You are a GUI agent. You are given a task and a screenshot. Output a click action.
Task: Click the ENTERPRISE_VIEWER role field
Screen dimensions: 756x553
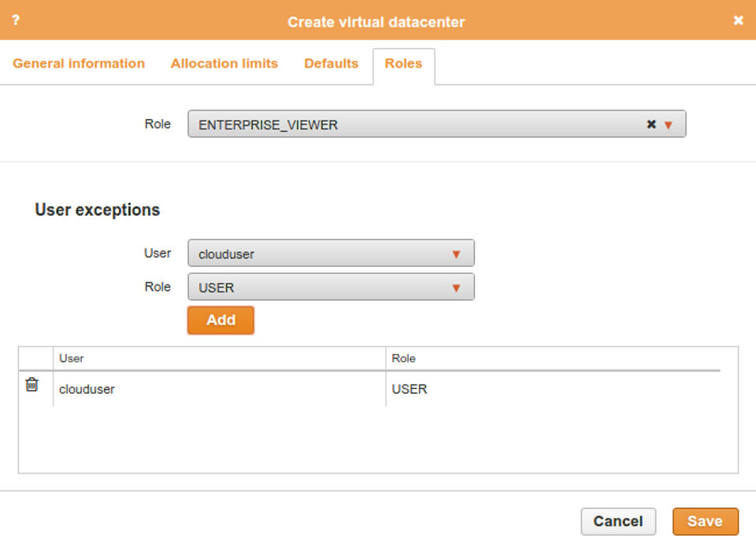click(x=437, y=124)
